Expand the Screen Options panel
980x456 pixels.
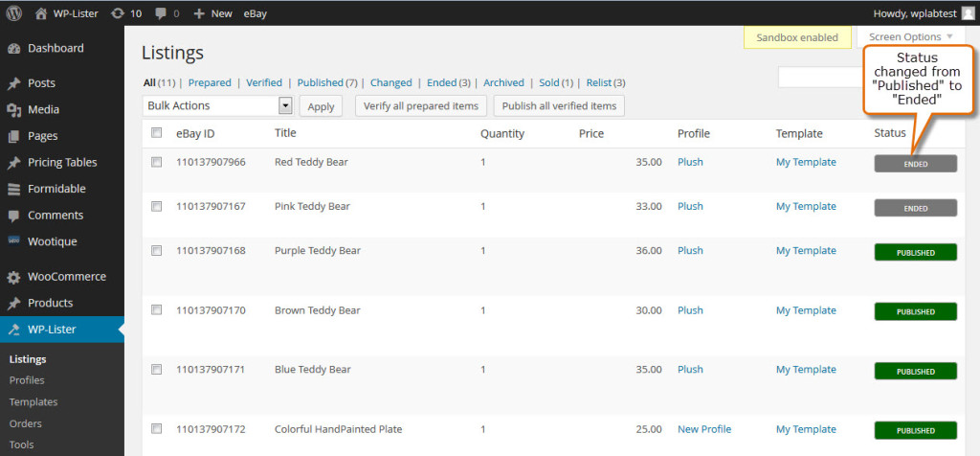point(911,37)
